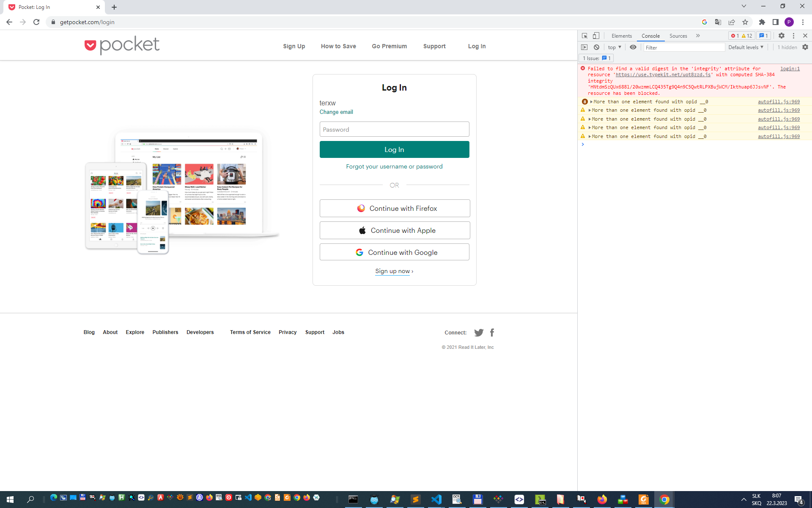Click the share page icon in address bar
Viewport: 812px width, 508px height.
[732, 22]
